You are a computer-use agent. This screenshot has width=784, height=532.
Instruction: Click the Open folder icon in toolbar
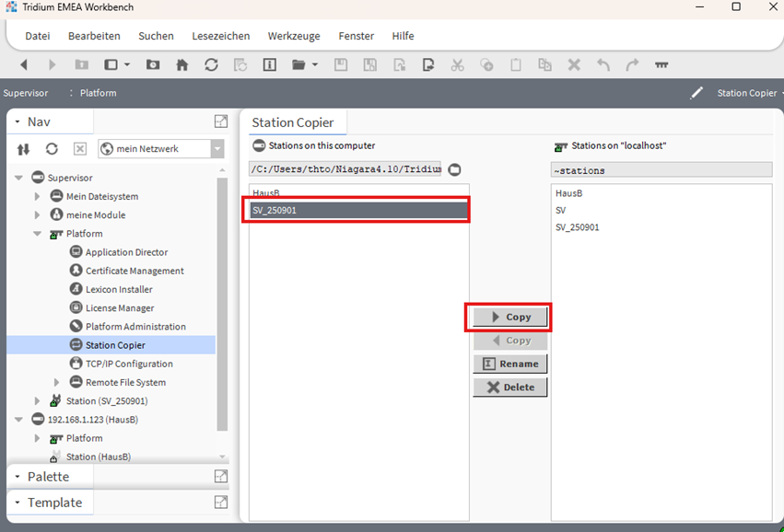pos(298,64)
